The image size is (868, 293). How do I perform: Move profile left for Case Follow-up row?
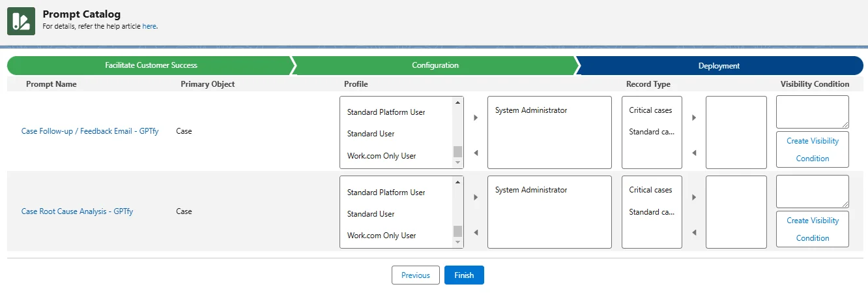[x=476, y=153]
